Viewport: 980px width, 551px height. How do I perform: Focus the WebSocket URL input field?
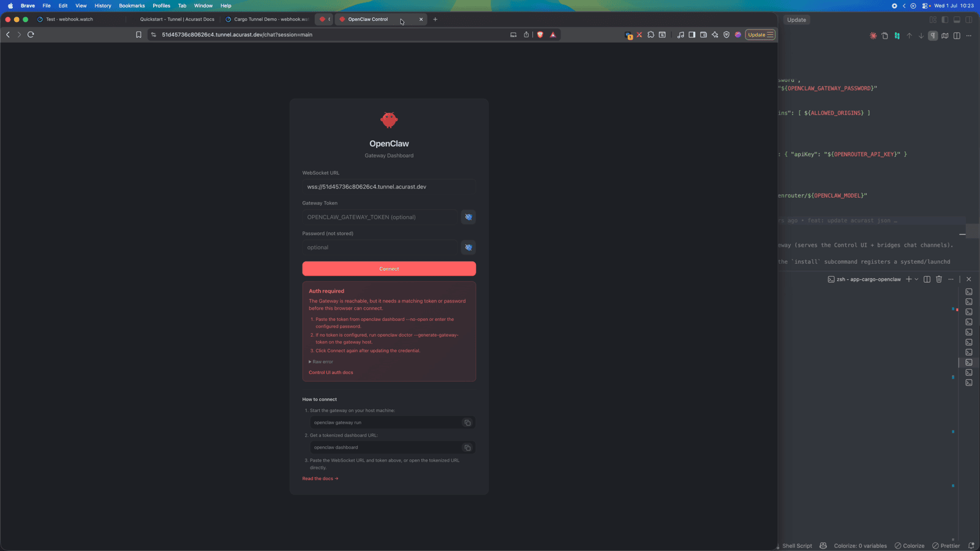(389, 187)
